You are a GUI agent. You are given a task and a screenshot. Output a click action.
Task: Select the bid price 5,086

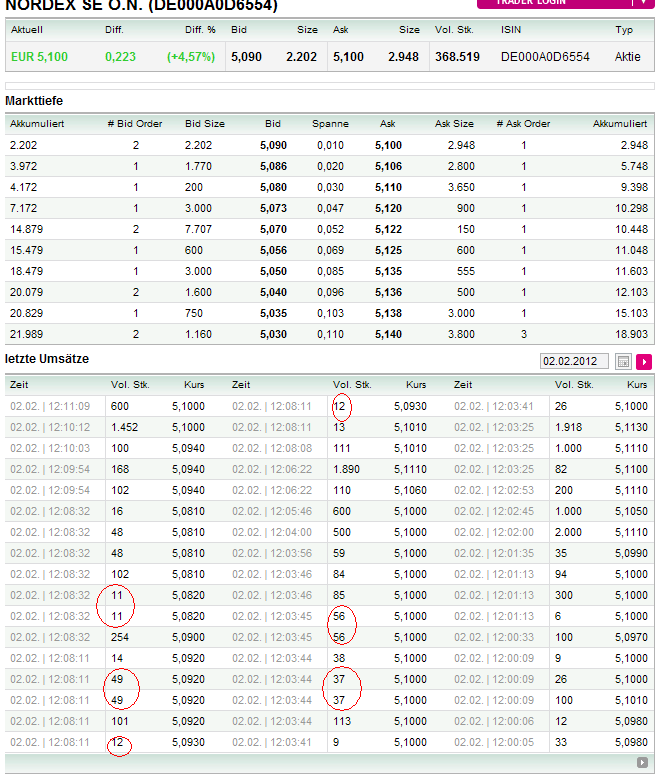pos(274,166)
